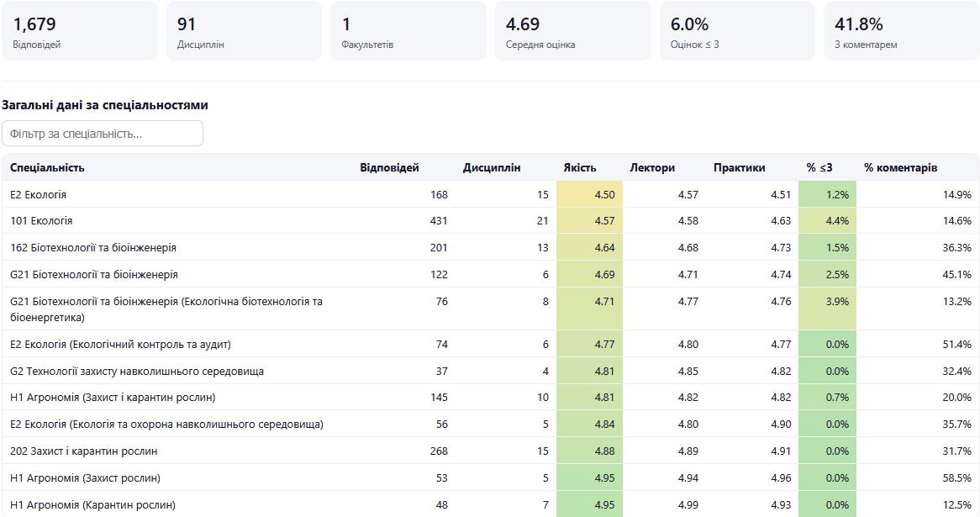980x517 pixels.
Task: Sort by Якість column header
Action: pyautogui.click(x=579, y=167)
